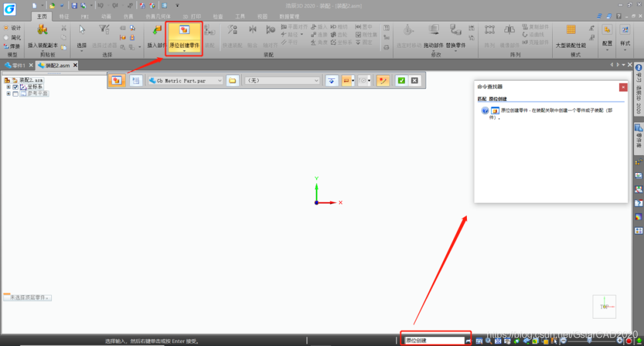Click the new document icon in quick access
This screenshot has width=644, height=346.
point(34,6)
